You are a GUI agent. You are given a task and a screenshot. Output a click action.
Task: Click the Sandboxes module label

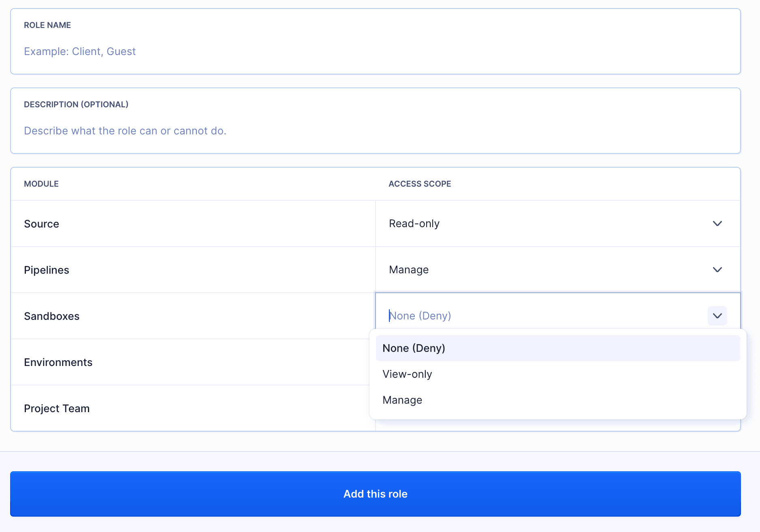[52, 316]
